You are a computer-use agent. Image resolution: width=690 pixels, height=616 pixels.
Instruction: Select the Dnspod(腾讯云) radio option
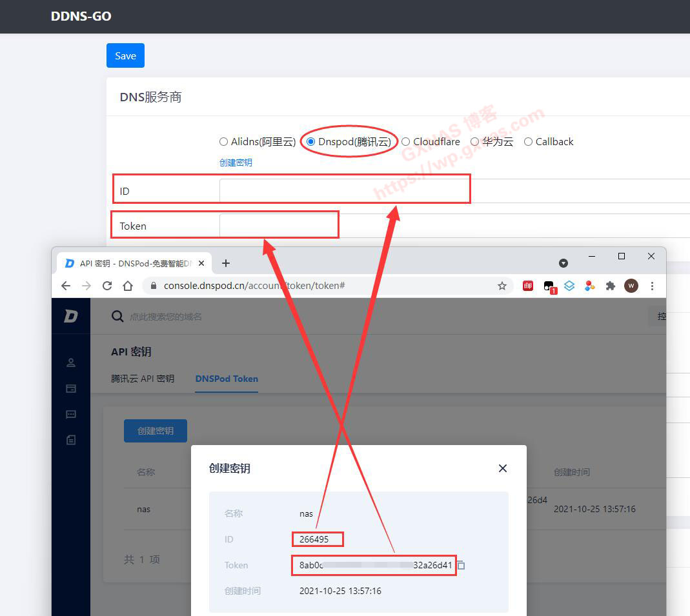pos(310,141)
